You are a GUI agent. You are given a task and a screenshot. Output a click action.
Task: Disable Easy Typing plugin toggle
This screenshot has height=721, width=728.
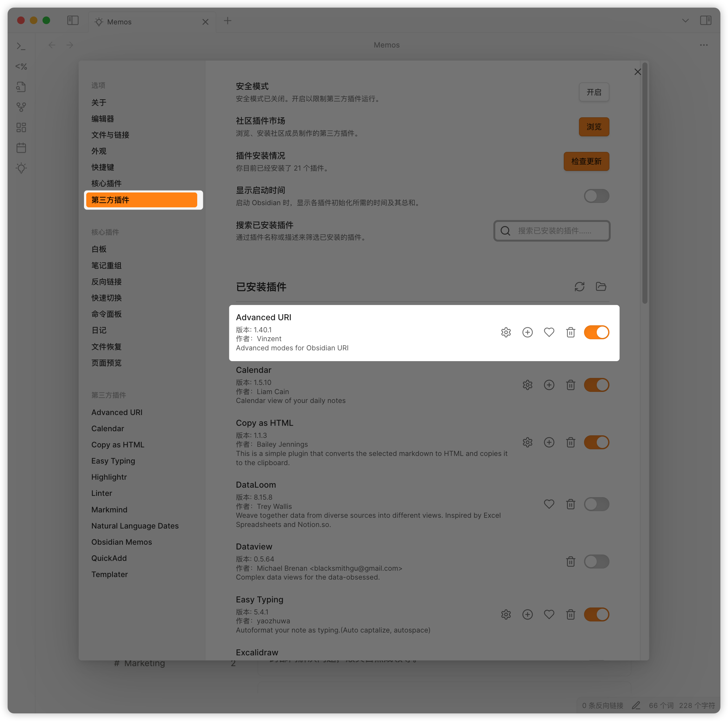tap(596, 614)
